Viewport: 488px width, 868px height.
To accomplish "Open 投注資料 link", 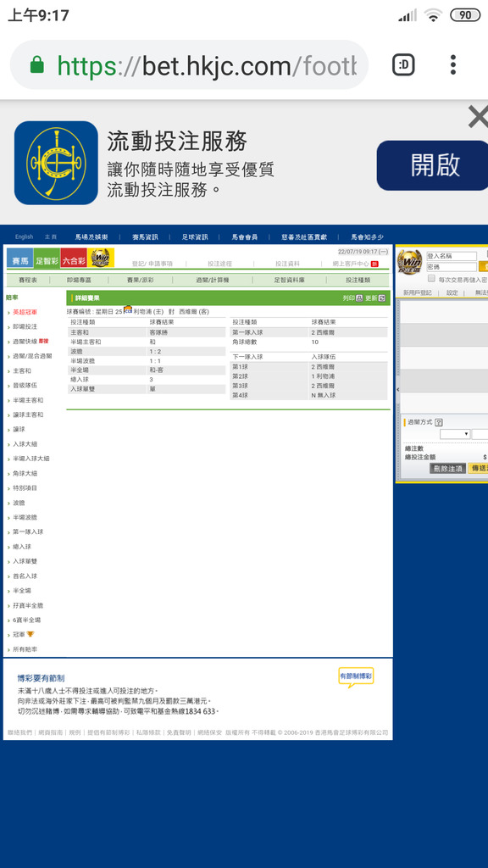I will 288,264.
